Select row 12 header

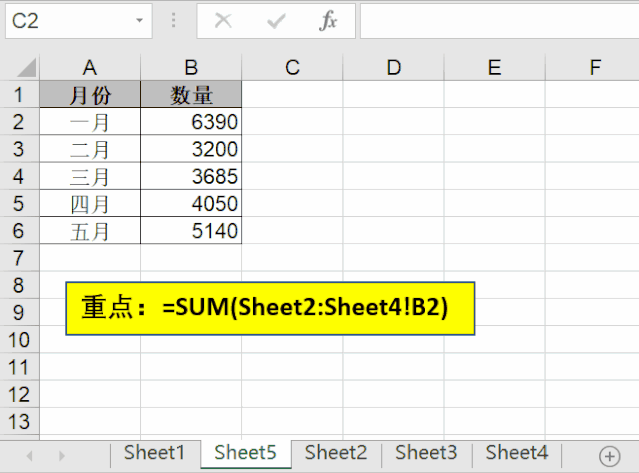(x=19, y=394)
